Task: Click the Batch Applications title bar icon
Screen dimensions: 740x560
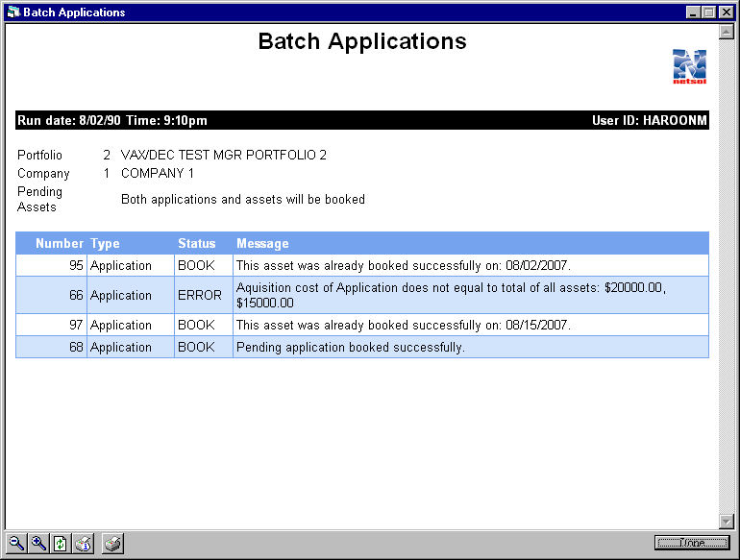Action: [x=13, y=12]
